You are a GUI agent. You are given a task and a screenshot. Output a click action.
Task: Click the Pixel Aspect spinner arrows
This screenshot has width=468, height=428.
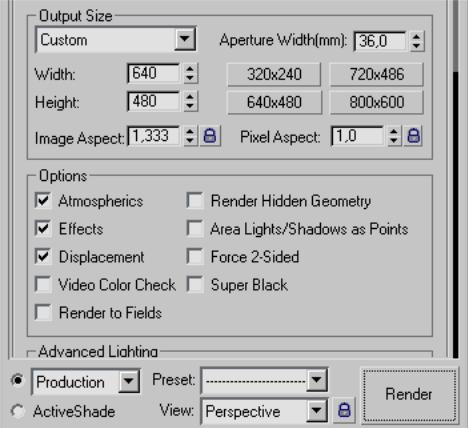click(394, 136)
